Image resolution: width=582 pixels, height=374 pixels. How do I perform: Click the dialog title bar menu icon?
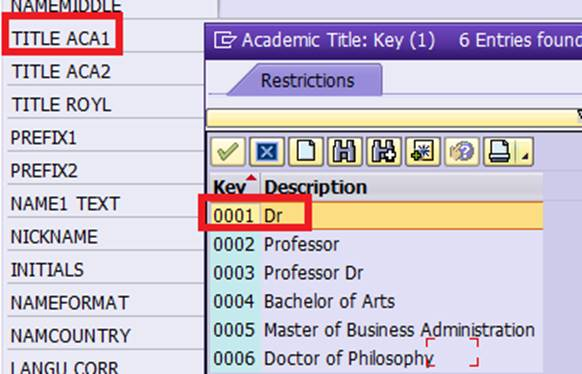click(x=225, y=40)
